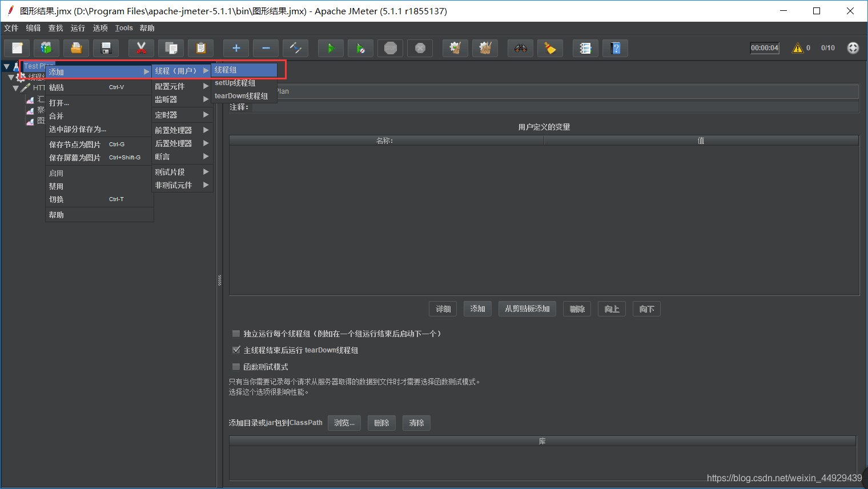Image resolution: width=868 pixels, height=489 pixels.
Task: Click the Reset search icon
Action: pyautogui.click(x=550, y=48)
